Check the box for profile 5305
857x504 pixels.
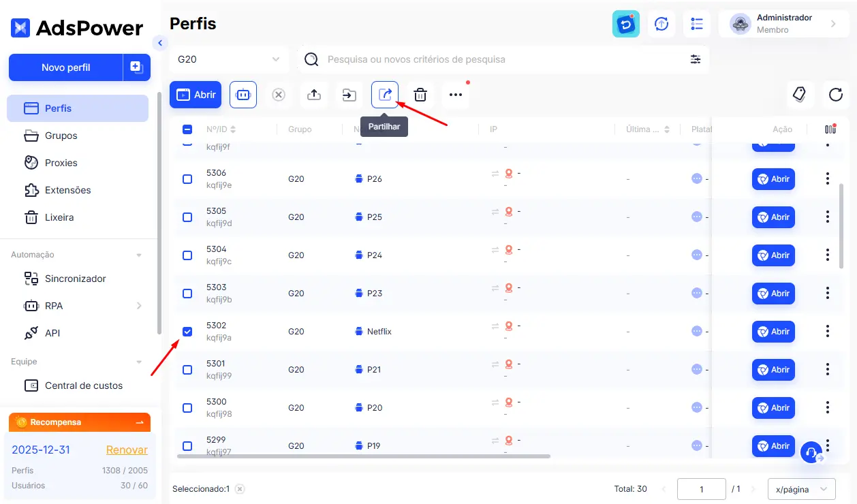coord(187,217)
